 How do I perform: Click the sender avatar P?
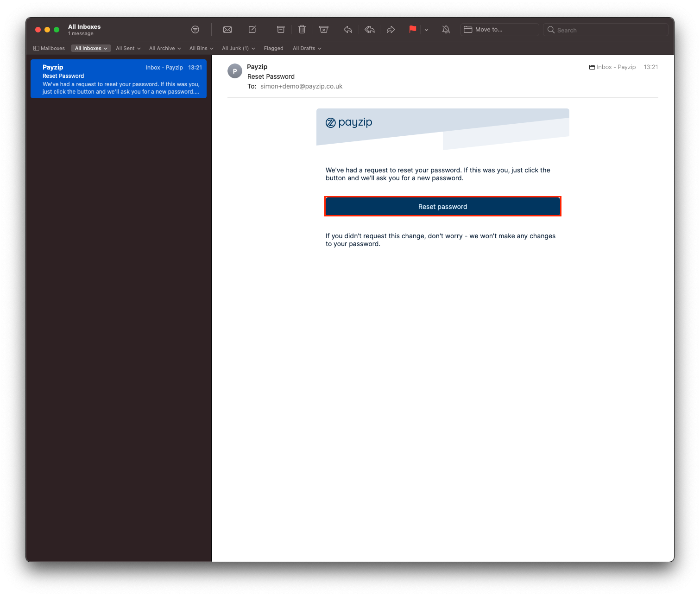pyautogui.click(x=235, y=71)
